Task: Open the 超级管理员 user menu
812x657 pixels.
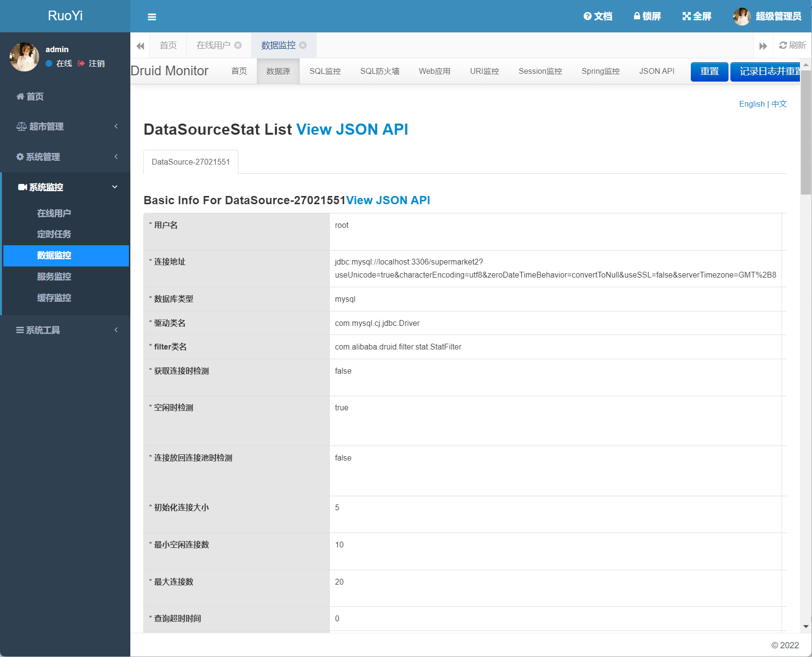Action: click(x=767, y=16)
